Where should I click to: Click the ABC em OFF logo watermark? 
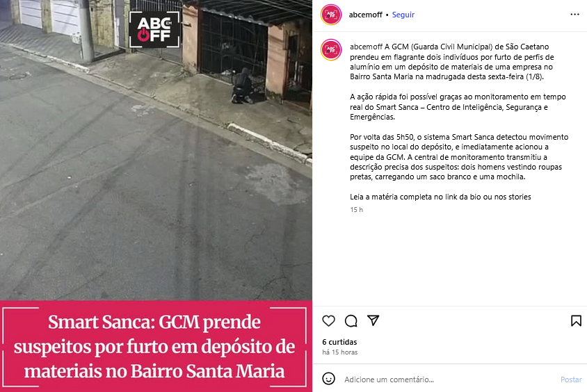tap(154, 29)
